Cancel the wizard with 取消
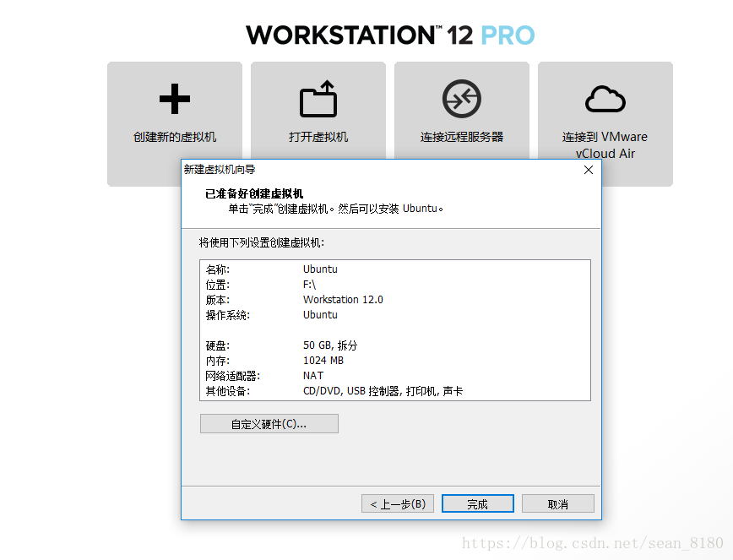The height and width of the screenshot is (560, 733). tap(558, 504)
